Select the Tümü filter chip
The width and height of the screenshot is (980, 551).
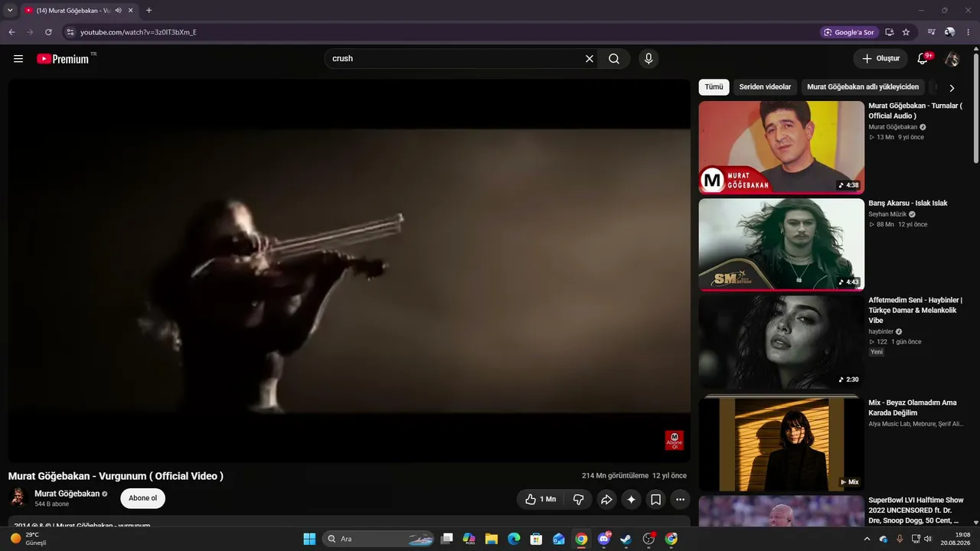[714, 87]
